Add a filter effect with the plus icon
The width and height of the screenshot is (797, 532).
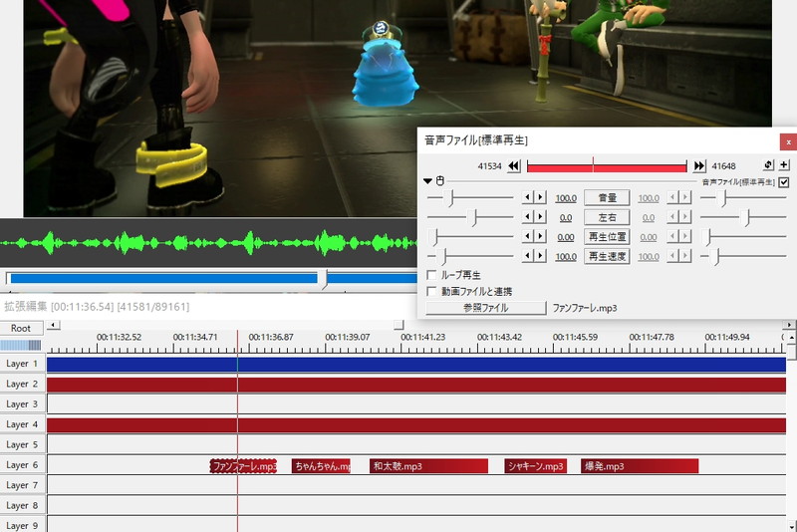[x=784, y=165]
